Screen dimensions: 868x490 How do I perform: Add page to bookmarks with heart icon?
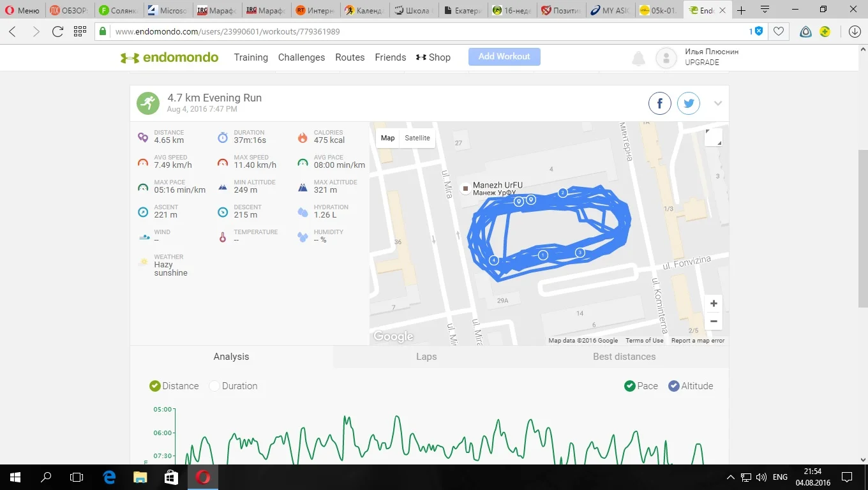pyautogui.click(x=779, y=31)
